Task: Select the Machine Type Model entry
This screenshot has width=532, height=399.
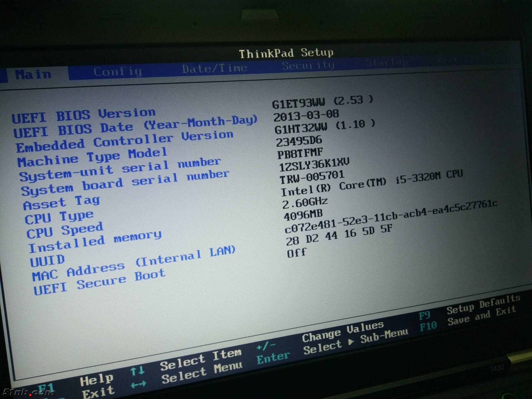Action: [x=92, y=157]
